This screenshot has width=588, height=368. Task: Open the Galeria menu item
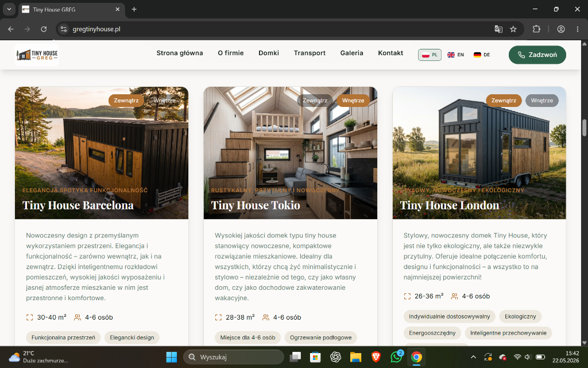pyautogui.click(x=352, y=53)
